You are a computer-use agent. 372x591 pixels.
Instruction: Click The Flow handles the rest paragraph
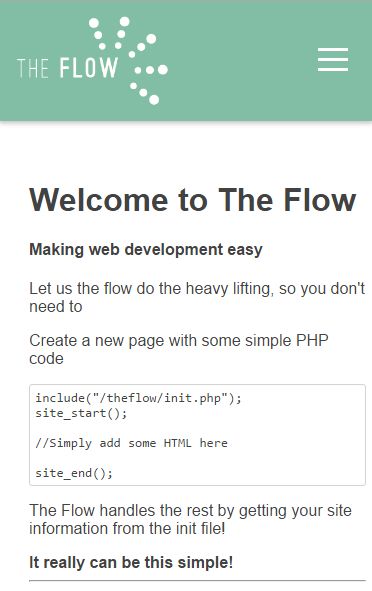[x=190, y=519]
